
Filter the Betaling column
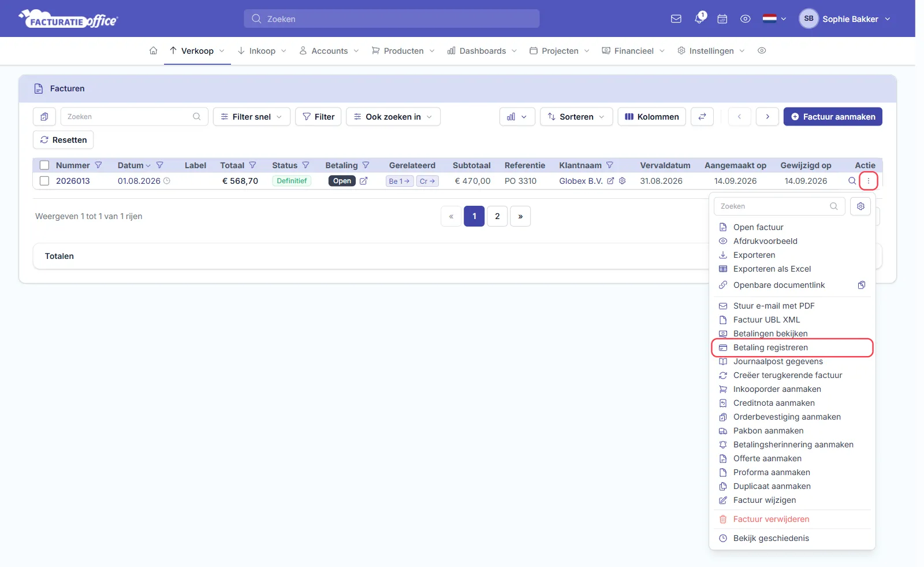click(366, 165)
